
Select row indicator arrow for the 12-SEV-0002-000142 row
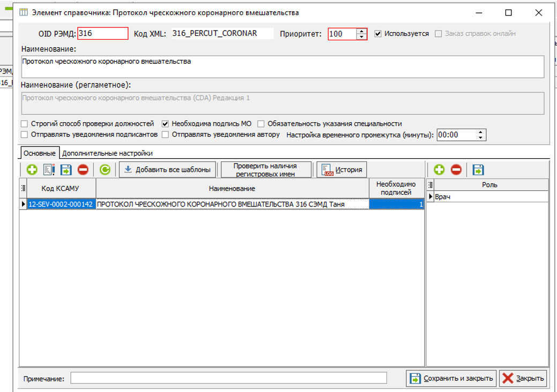click(x=23, y=204)
